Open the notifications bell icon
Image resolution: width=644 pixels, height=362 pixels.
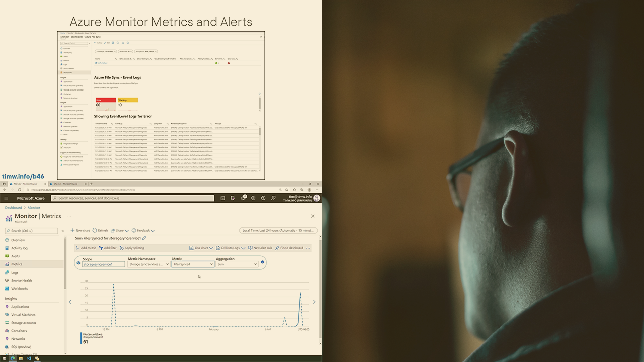pyautogui.click(x=243, y=198)
